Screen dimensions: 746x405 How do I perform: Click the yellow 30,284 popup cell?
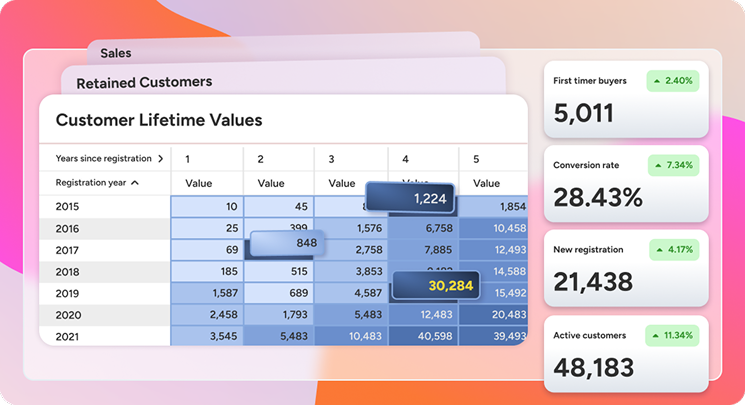(435, 286)
